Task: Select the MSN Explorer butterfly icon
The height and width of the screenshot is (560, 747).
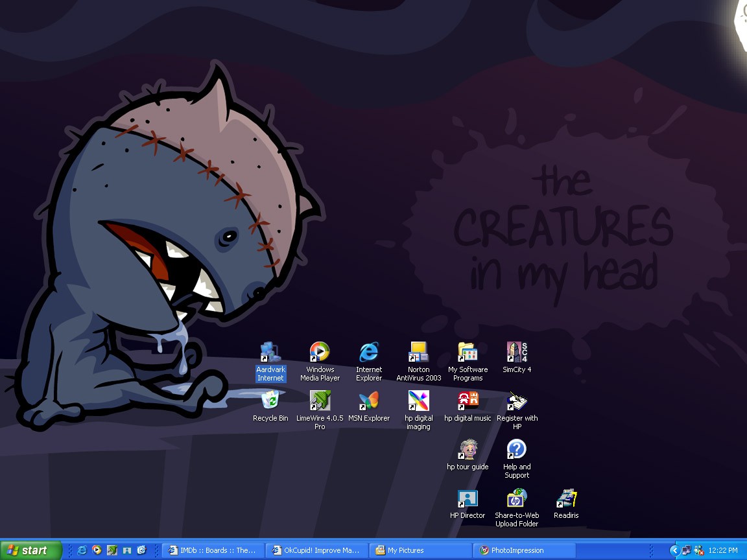Action: 369,406
